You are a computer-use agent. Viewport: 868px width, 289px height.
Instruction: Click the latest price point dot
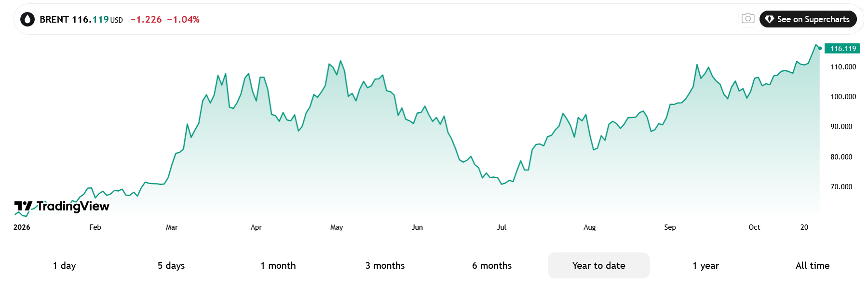820,48
